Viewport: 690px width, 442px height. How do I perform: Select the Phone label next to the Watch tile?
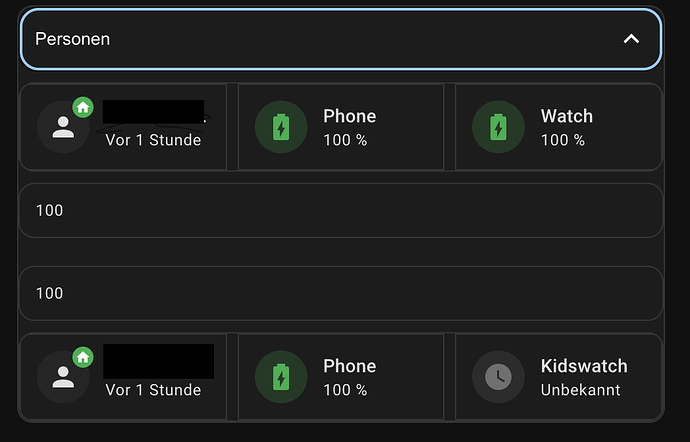click(349, 116)
